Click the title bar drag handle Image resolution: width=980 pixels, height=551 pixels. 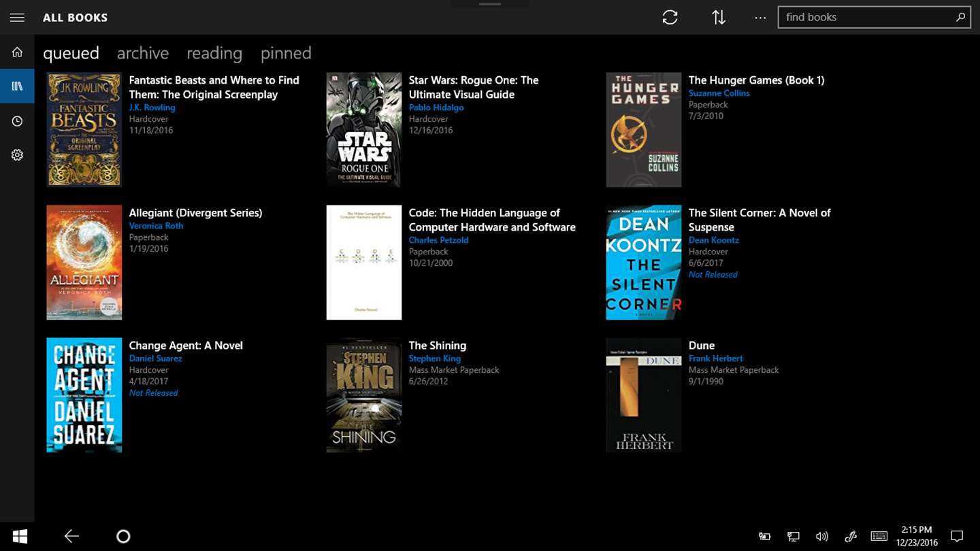pos(490,3)
